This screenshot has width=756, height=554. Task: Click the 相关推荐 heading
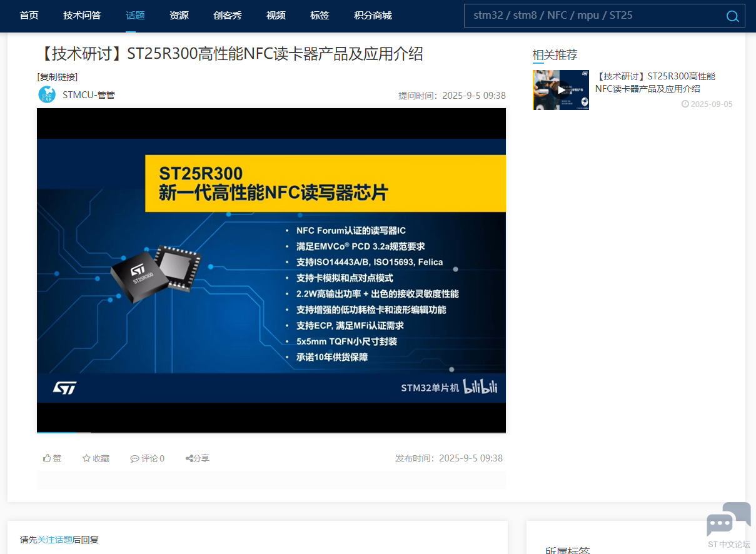pos(555,54)
